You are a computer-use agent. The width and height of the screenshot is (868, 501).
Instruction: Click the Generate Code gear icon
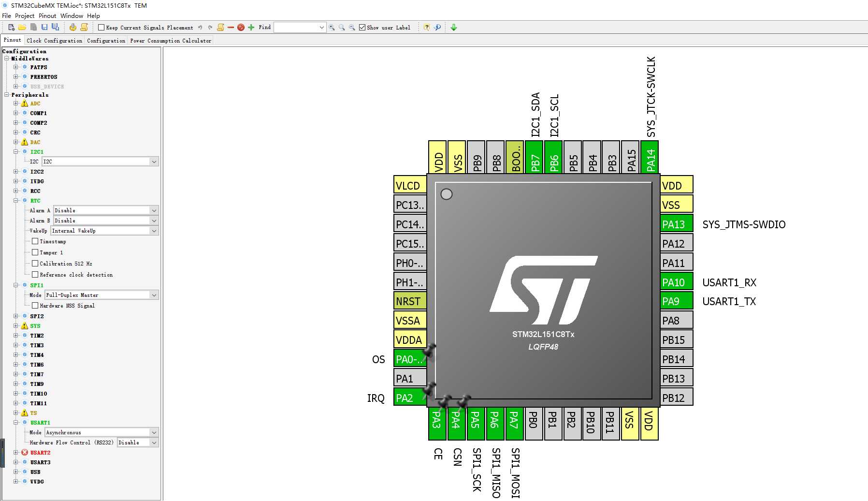72,28
